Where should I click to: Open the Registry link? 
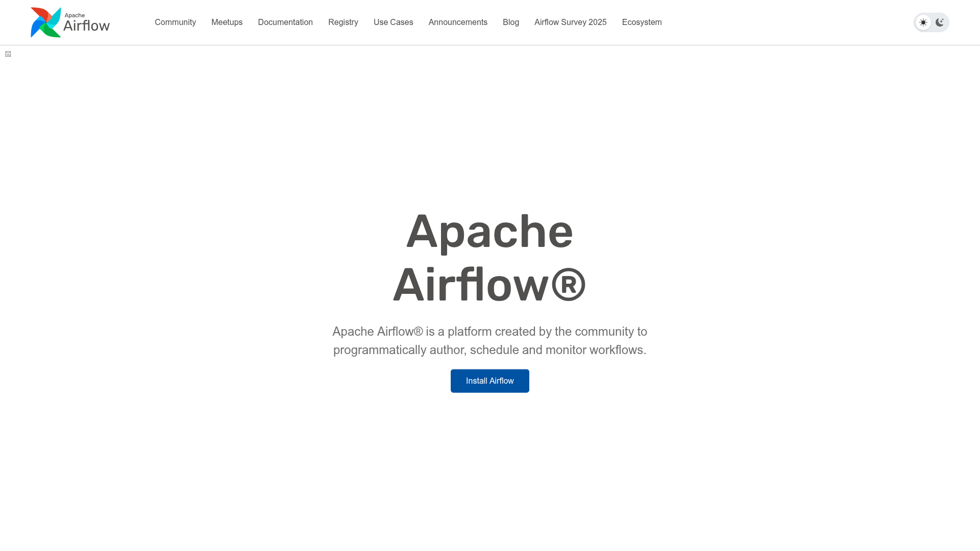click(x=343, y=22)
